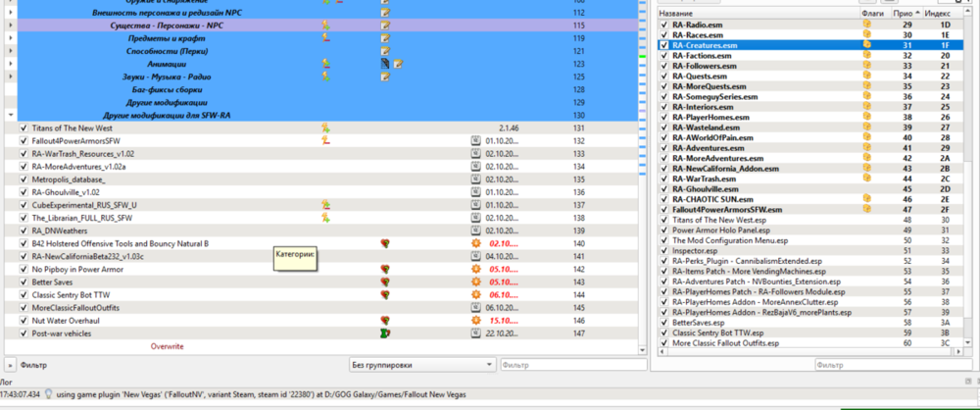The image size is (980, 410).
Task: Click orange gear icon on Classic Sentry Bot TTW
Action: [475, 295]
